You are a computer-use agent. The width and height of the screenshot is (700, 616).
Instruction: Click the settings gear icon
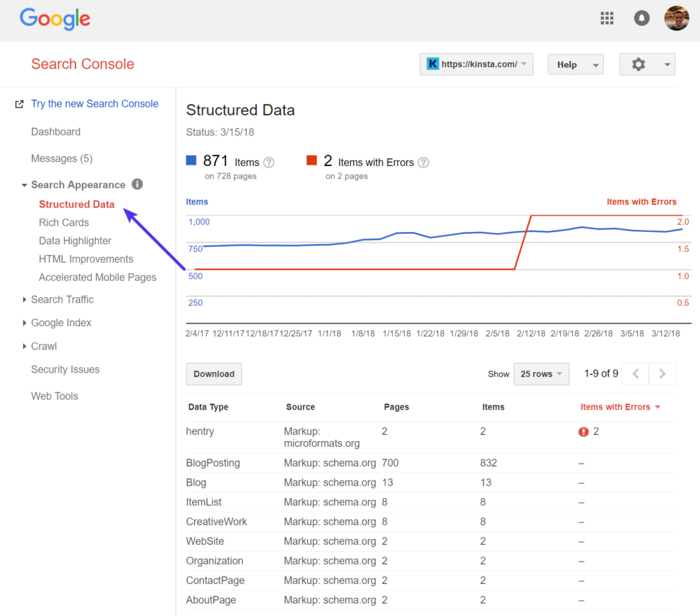point(638,64)
